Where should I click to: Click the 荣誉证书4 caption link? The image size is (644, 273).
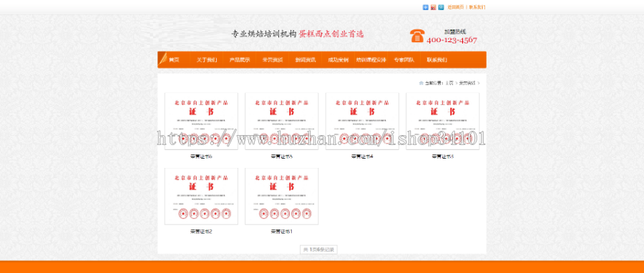[362, 157]
